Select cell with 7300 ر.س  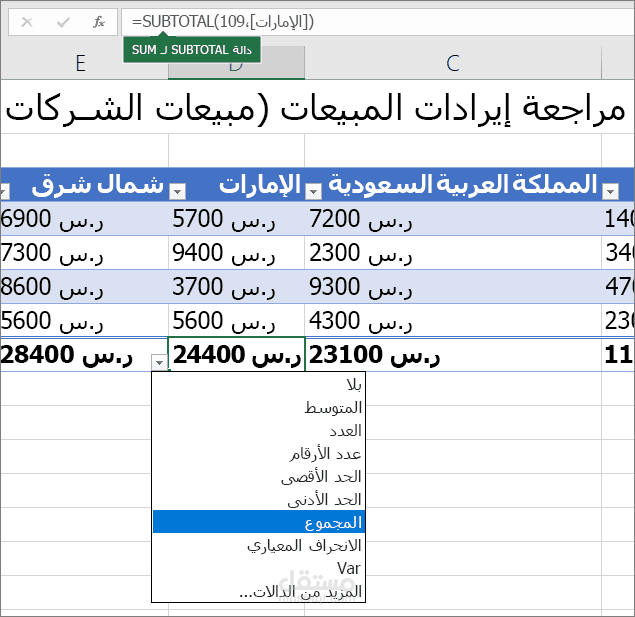(84, 253)
